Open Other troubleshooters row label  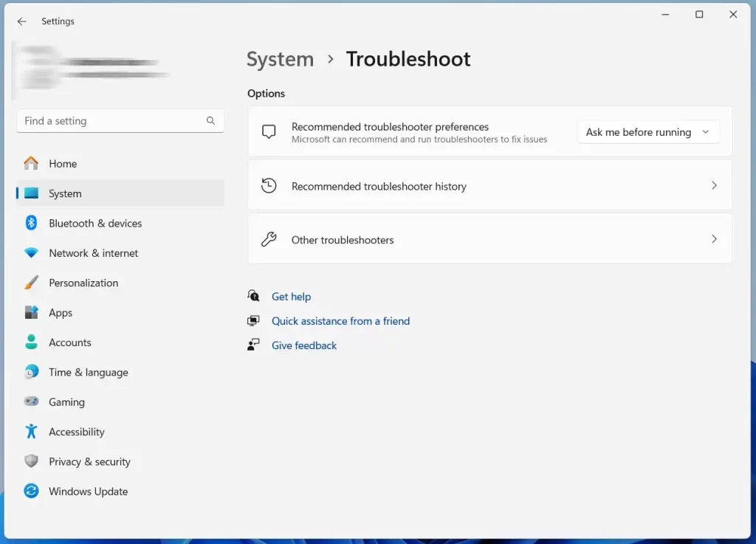[x=343, y=240]
